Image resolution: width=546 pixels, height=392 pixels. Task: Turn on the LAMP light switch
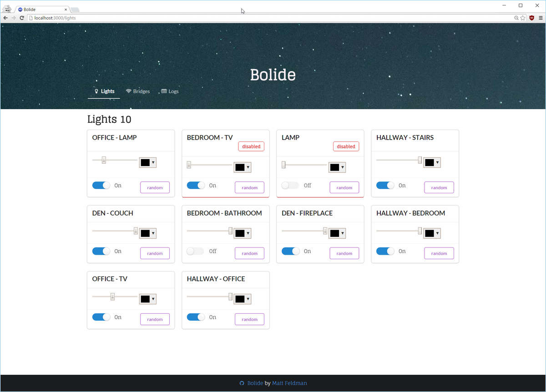pyautogui.click(x=290, y=186)
